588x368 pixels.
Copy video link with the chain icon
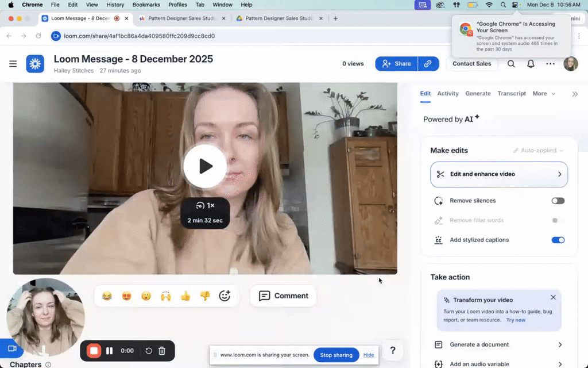(x=428, y=64)
